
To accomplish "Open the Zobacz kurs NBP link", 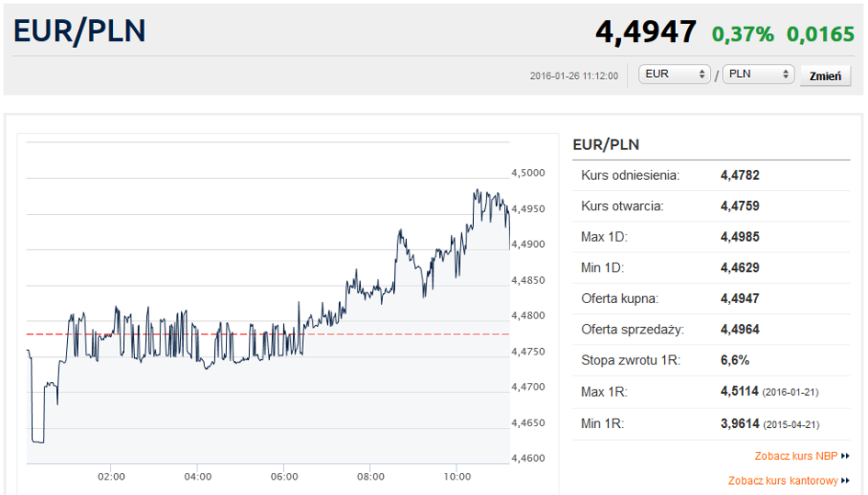I will click(x=795, y=456).
